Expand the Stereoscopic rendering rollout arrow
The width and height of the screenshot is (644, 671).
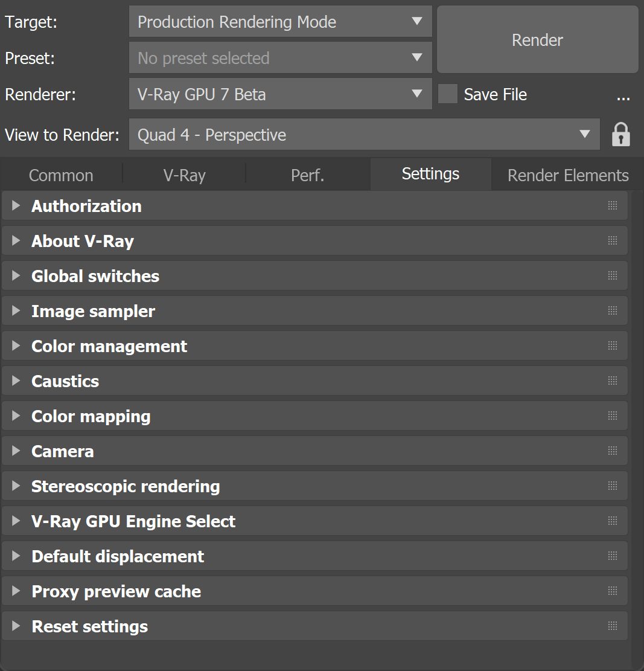pyautogui.click(x=16, y=486)
